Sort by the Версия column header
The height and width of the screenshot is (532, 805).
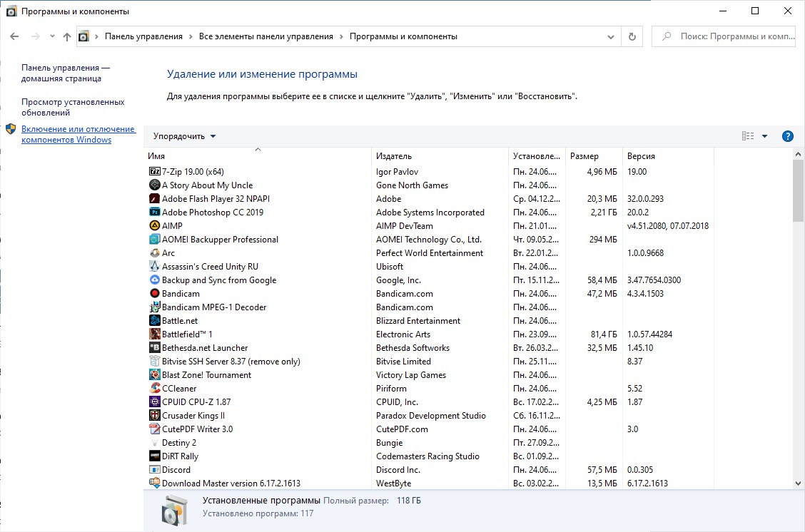click(x=667, y=155)
